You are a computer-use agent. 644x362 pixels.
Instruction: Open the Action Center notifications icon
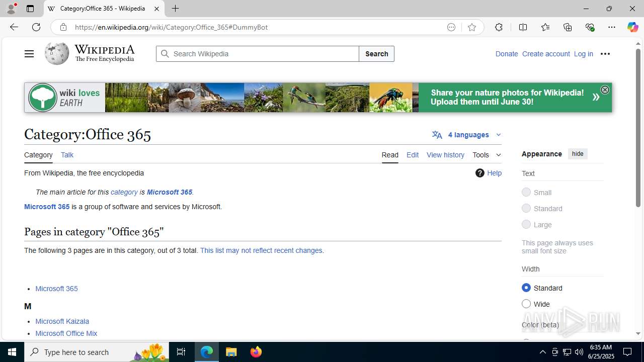pos(627,352)
